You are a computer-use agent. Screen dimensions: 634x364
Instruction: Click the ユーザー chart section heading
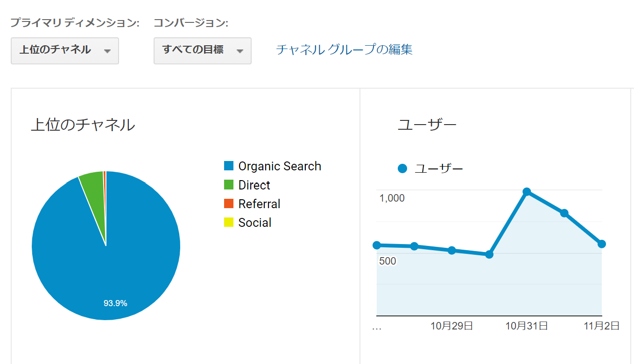(x=426, y=124)
